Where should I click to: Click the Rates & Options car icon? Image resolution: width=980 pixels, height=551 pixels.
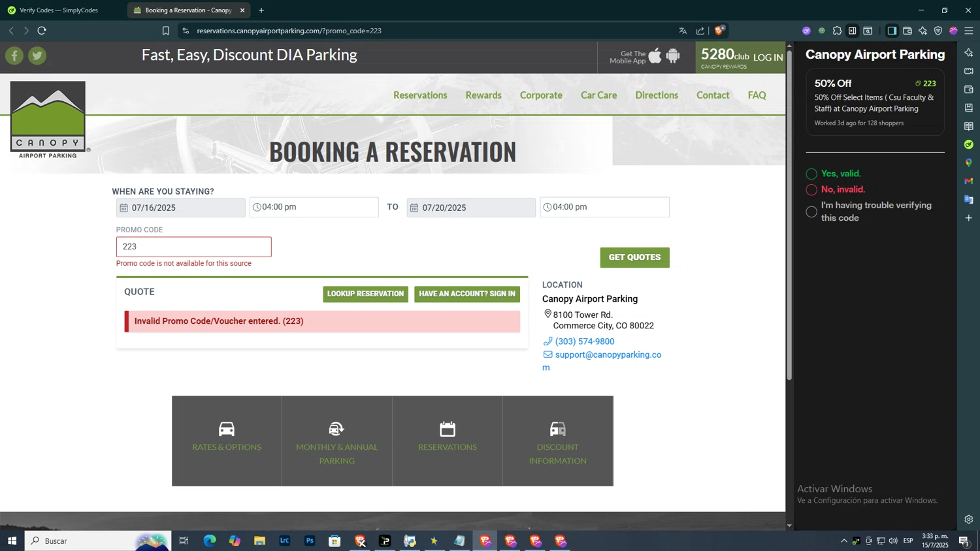227,429
